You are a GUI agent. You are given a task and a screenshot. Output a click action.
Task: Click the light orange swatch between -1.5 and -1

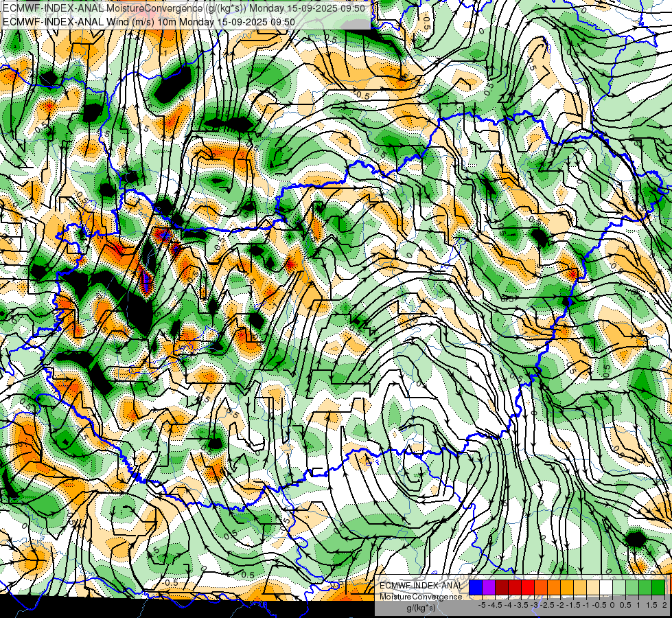click(580, 587)
